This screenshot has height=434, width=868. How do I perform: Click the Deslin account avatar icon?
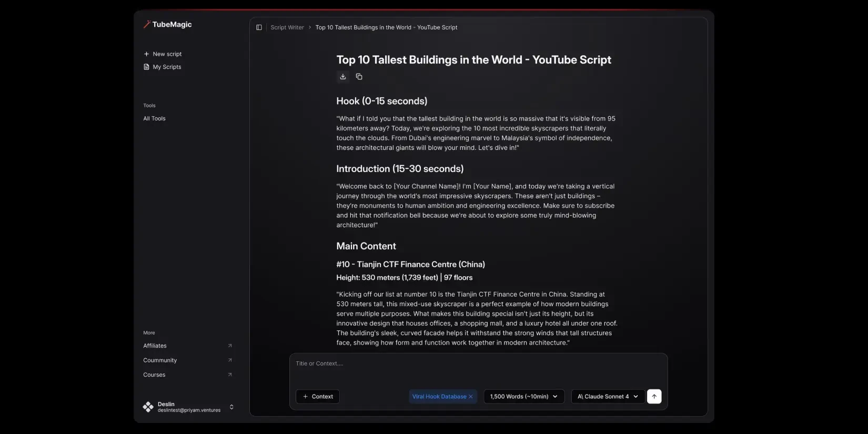148,407
